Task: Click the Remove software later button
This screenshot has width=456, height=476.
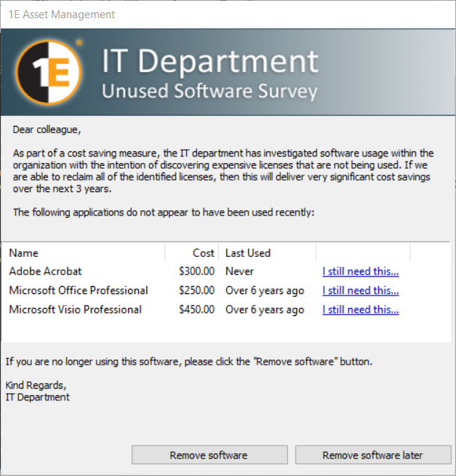Action: pyautogui.click(x=372, y=455)
